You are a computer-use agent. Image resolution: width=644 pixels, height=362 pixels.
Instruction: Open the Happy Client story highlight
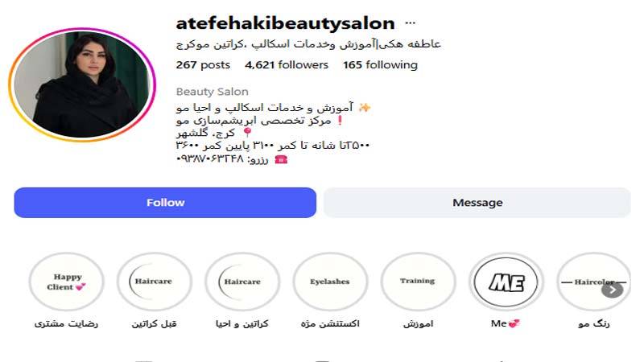[x=66, y=282]
